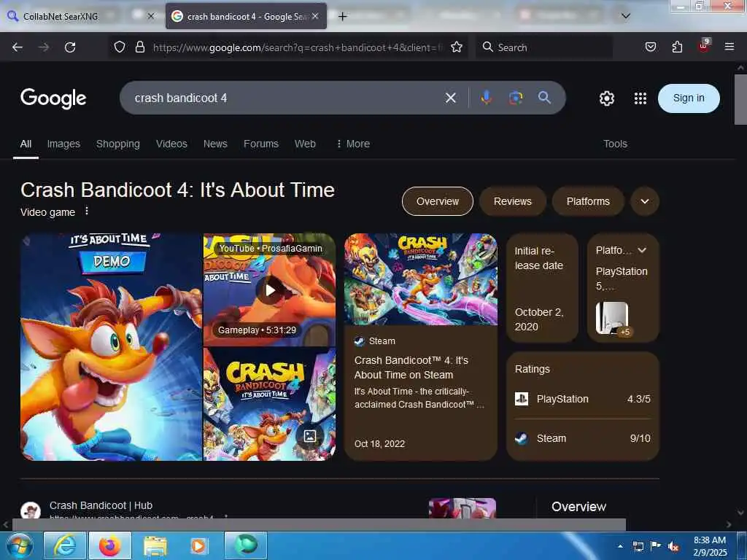
Task: Click the taskbar clock showing 8:38 AM
Action: (710, 546)
